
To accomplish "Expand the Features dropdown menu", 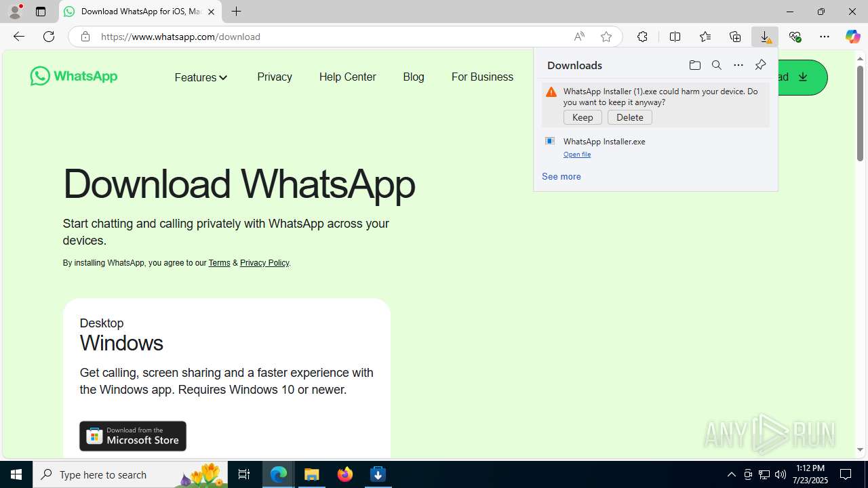I will 201,77.
